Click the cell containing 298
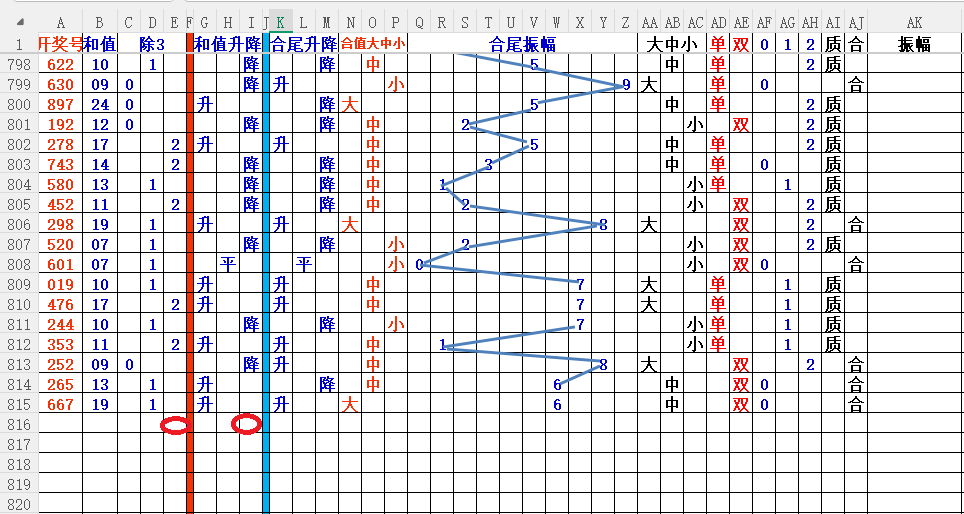Image resolution: width=964 pixels, height=514 pixels. click(60, 225)
